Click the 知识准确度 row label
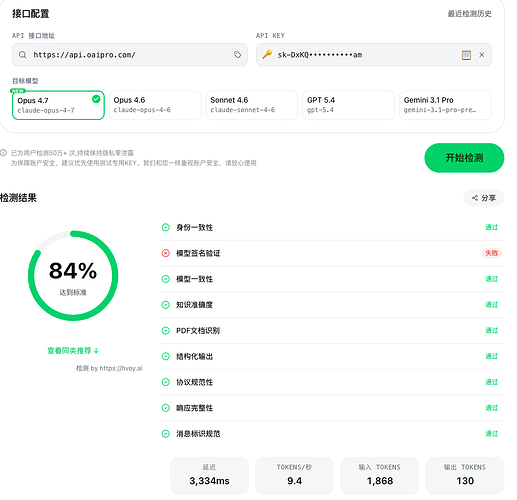The height and width of the screenshot is (500, 517). tap(194, 305)
